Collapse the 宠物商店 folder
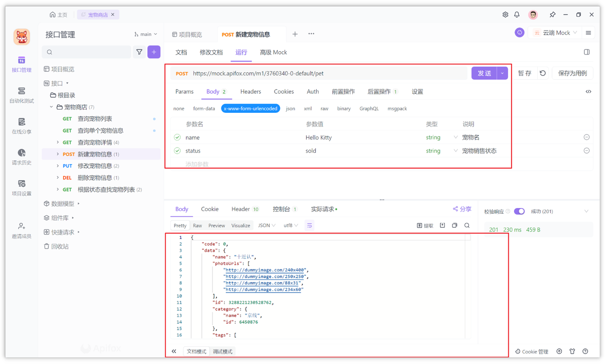Image resolution: width=607 pixels, height=364 pixels. tap(51, 107)
